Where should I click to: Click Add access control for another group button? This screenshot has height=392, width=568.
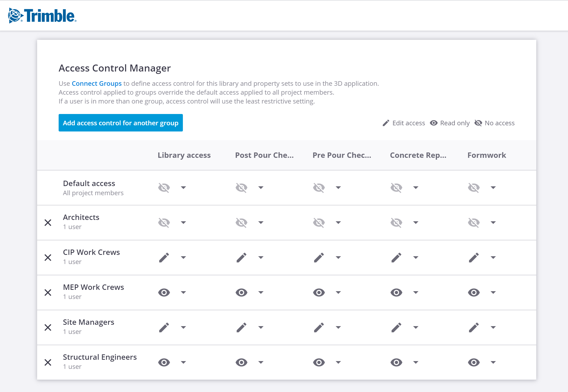[120, 123]
